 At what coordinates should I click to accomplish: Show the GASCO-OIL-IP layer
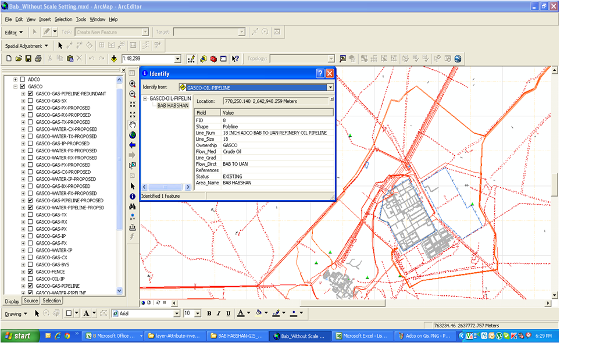[30, 279]
